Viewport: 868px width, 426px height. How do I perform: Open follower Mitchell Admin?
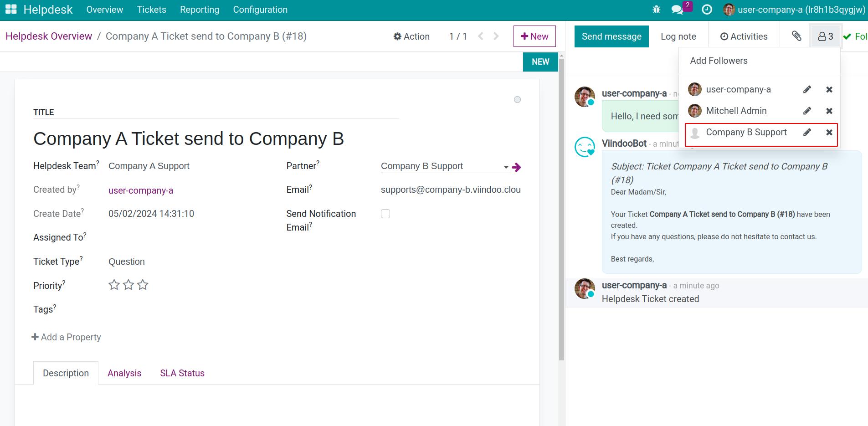pyautogui.click(x=736, y=111)
